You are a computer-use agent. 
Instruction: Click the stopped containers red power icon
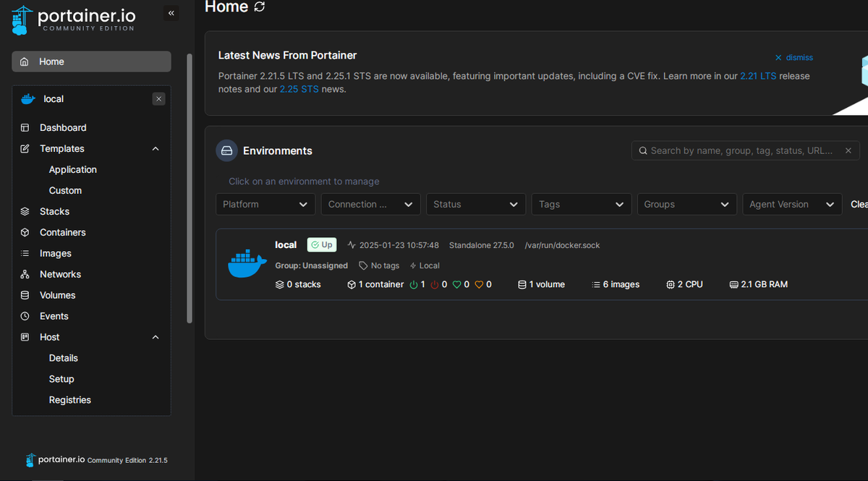coord(435,284)
